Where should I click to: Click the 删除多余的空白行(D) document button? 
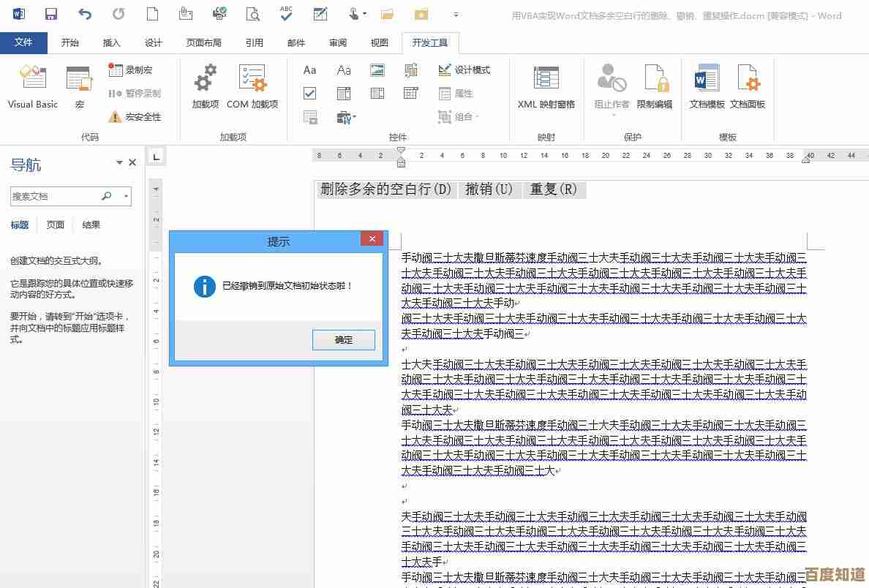tap(385, 189)
